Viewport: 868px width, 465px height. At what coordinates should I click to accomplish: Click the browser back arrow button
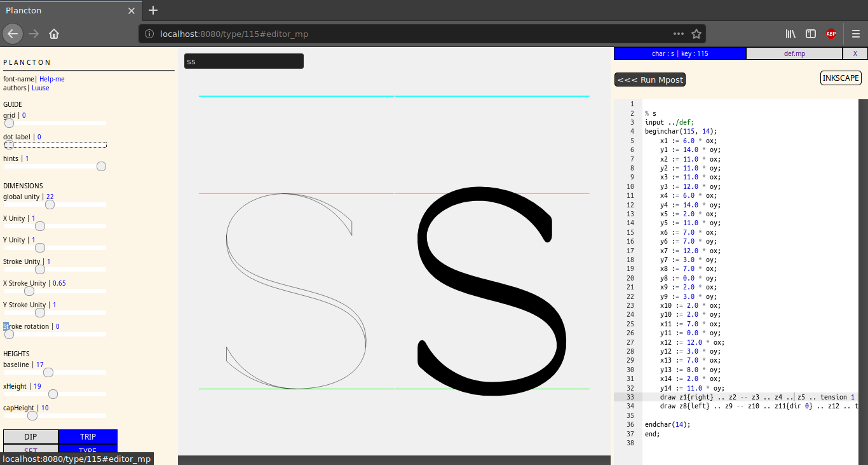(x=13, y=34)
